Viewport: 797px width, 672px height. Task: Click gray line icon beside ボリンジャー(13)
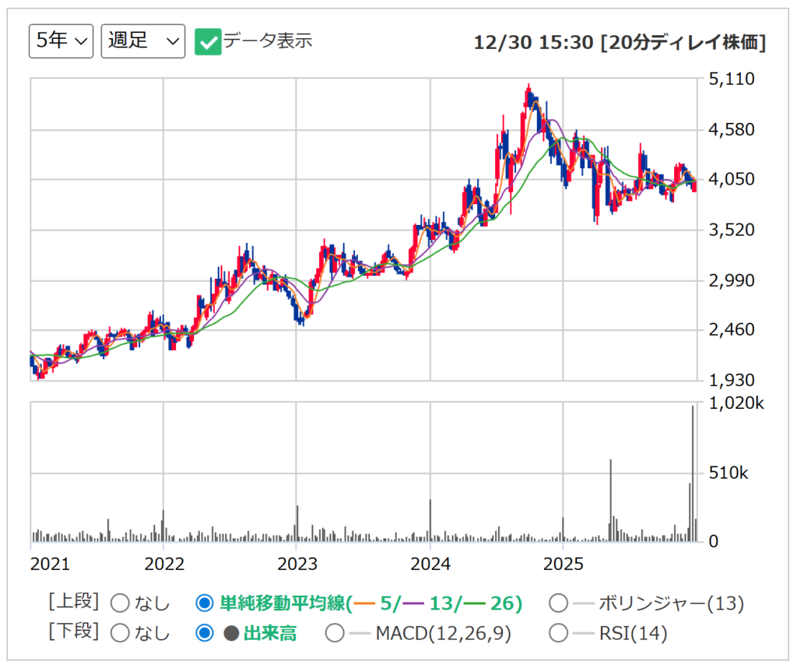pos(583,603)
